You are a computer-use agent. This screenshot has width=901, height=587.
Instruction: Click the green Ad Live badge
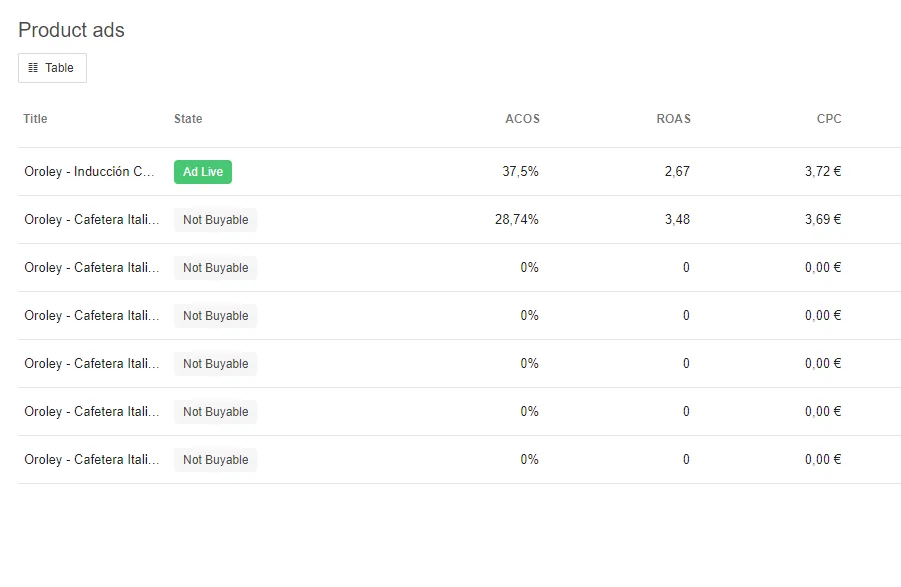coord(203,172)
